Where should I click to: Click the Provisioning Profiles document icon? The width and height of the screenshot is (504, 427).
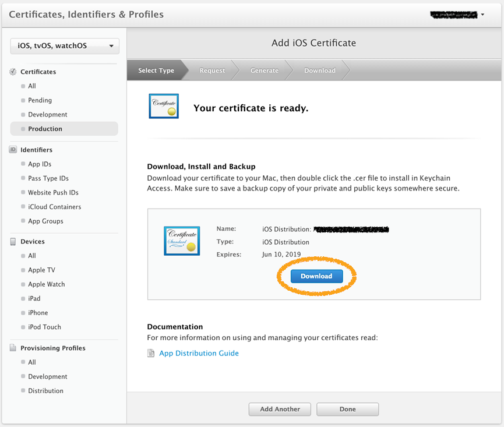(x=13, y=348)
